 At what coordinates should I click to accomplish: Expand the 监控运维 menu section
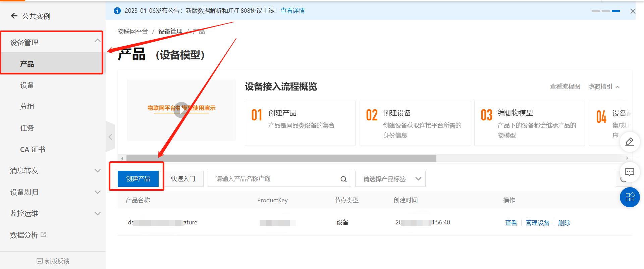[98, 214]
